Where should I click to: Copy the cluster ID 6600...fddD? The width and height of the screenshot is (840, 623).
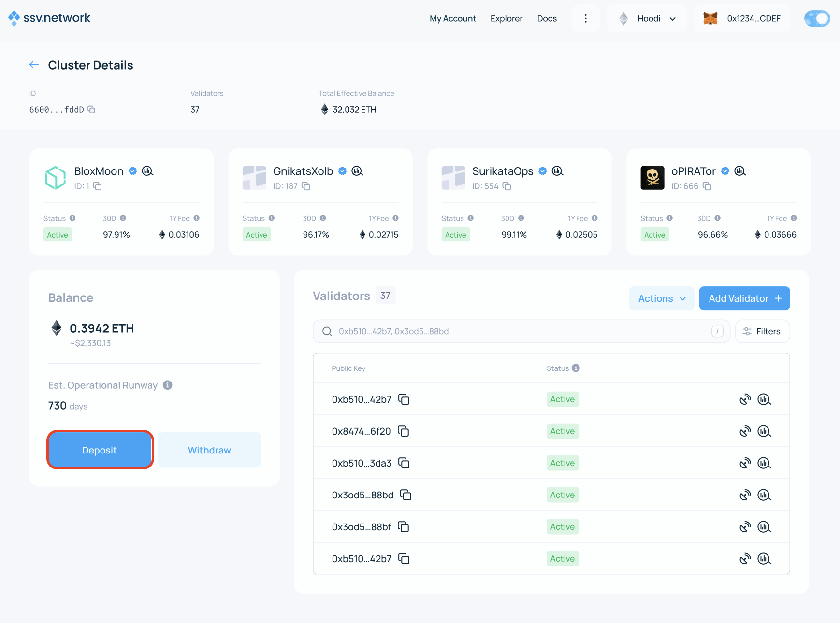91,110
